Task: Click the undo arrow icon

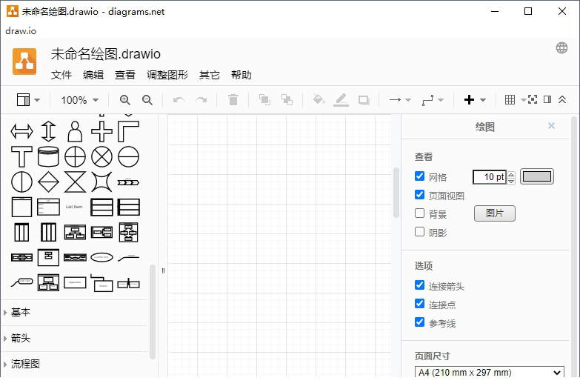Action: click(x=179, y=100)
